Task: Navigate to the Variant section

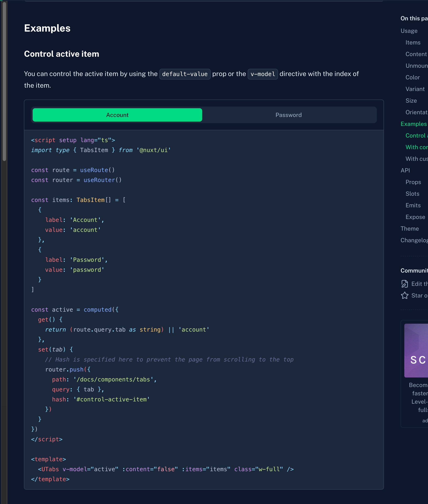Action: pos(415,89)
